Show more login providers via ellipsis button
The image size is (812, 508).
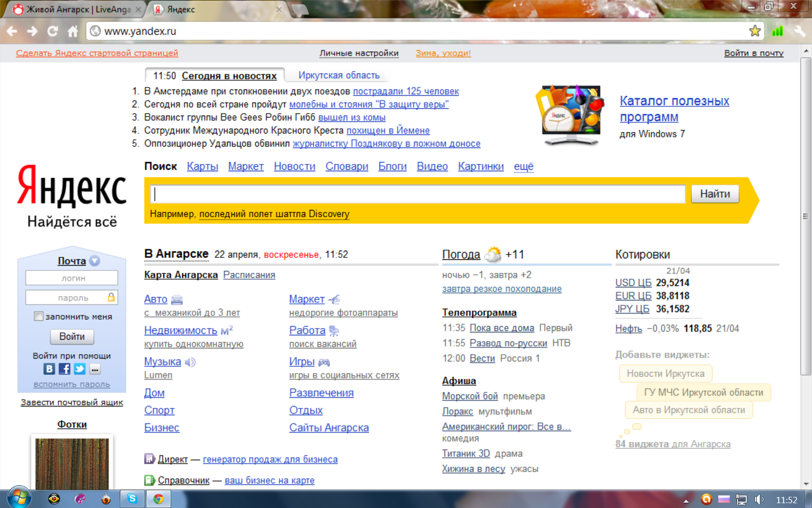pyautogui.click(x=95, y=369)
